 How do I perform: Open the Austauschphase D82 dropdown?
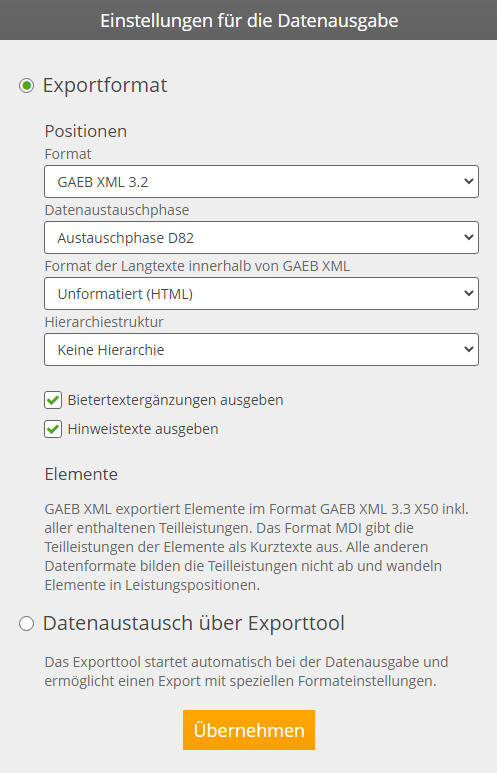point(261,238)
